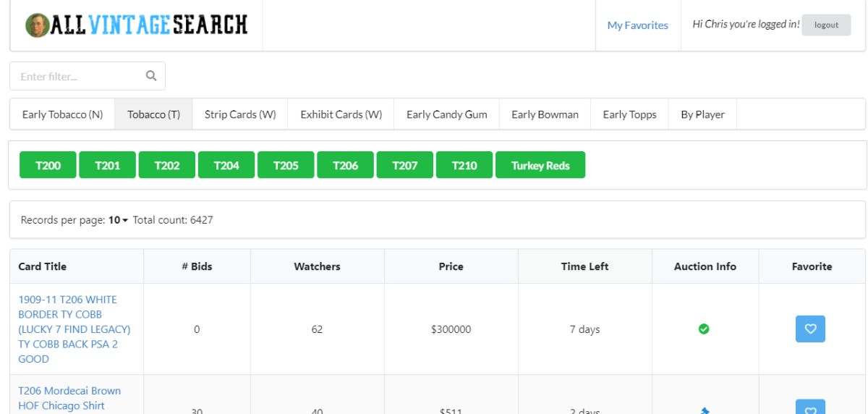Open the Strip Cards (W) tab
The width and height of the screenshot is (868, 414).
pyautogui.click(x=240, y=114)
